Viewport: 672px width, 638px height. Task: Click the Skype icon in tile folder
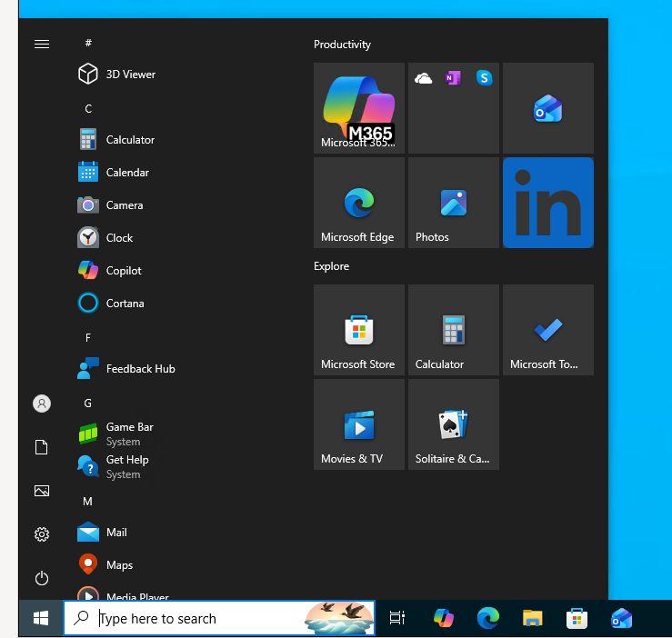coord(485,78)
